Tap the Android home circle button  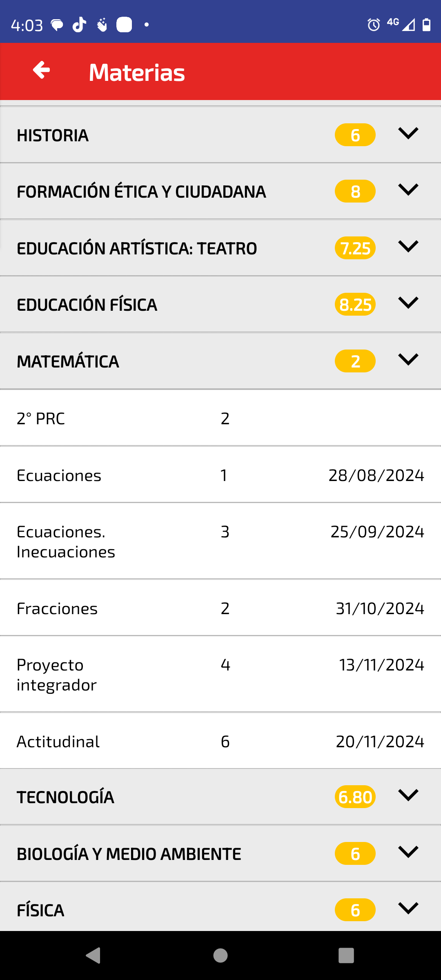[220, 955]
